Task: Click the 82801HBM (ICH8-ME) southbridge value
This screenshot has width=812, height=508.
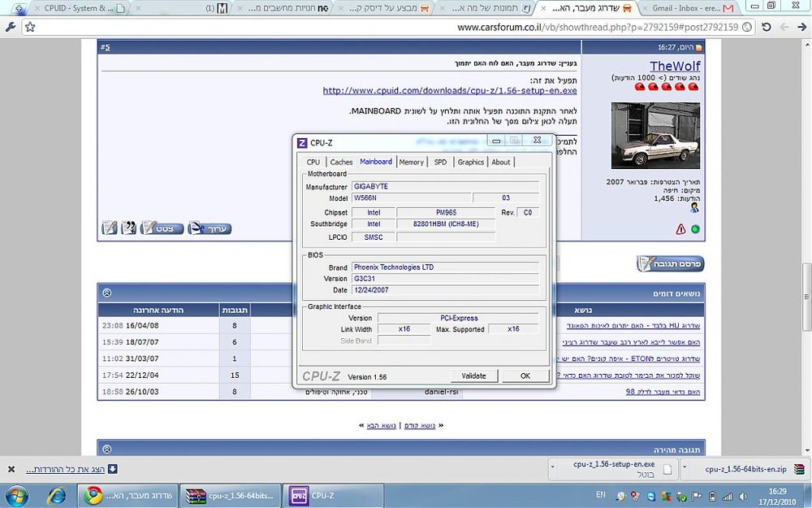Action: tap(446, 224)
